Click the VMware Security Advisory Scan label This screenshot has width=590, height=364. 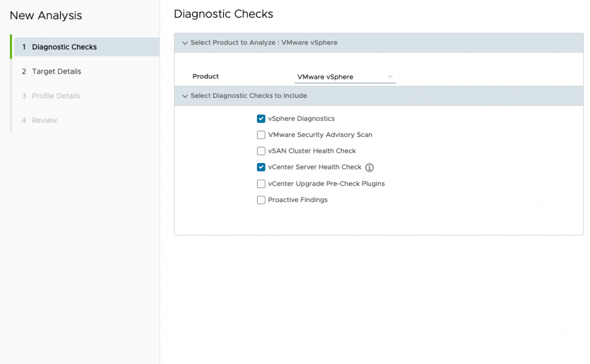pos(320,135)
